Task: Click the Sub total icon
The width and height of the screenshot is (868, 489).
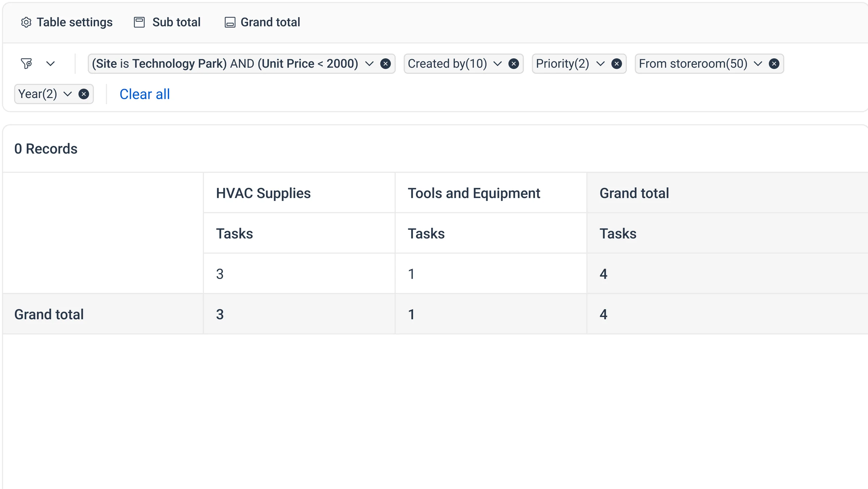Action: click(139, 22)
